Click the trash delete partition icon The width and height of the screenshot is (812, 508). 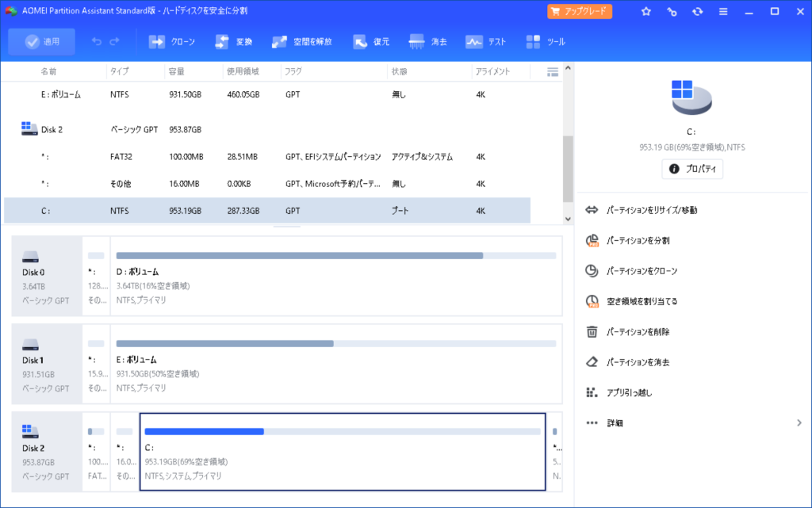click(x=592, y=331)
